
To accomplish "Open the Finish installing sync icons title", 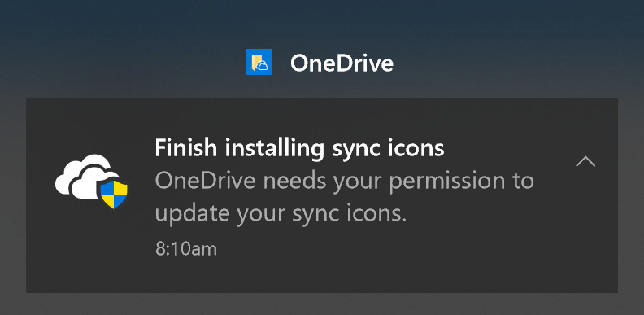I will coord(299,148).
